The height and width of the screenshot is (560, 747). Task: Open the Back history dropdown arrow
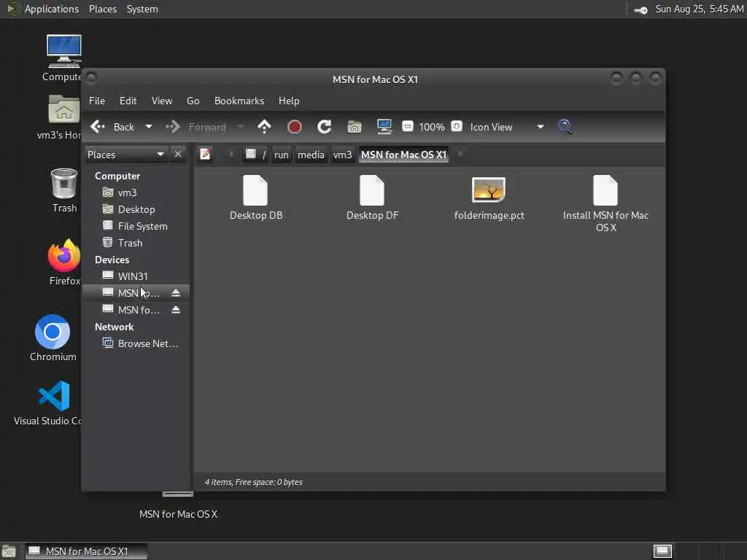click(149, 127)
